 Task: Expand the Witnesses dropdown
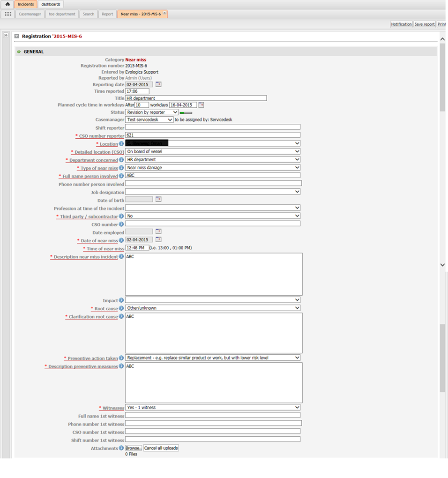(213, 408)
